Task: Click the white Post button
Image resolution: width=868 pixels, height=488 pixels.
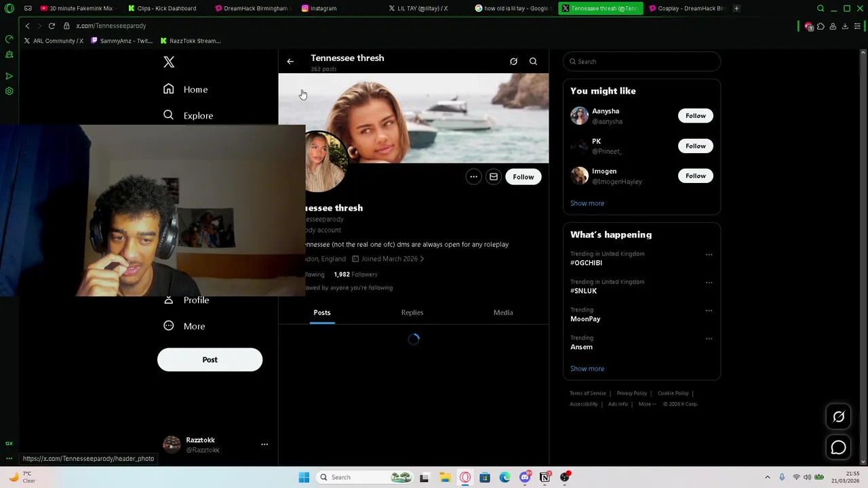Action: (210, 360)
